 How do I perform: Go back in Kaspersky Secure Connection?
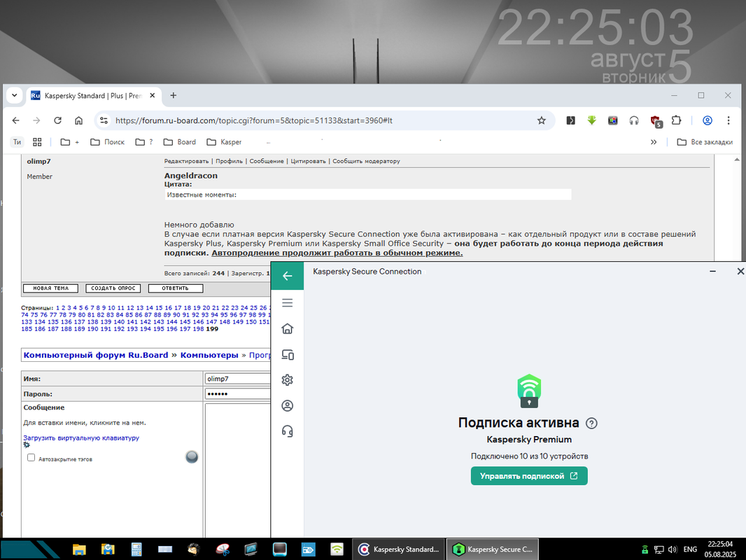click(x=288, y=276)
